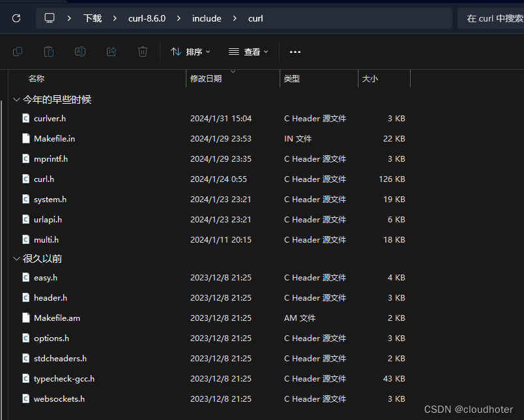Click the file icon of typecheck-gcc.h

(26, 378)
